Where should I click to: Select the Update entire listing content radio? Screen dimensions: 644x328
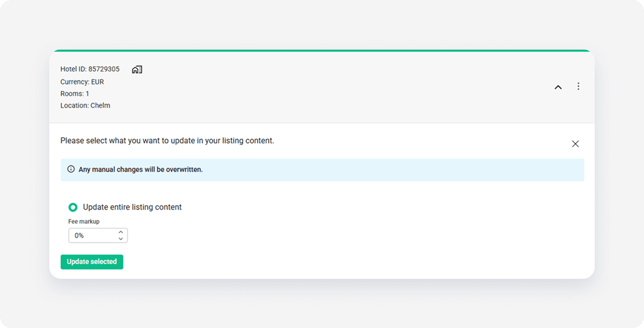click(x=73, y=207)
